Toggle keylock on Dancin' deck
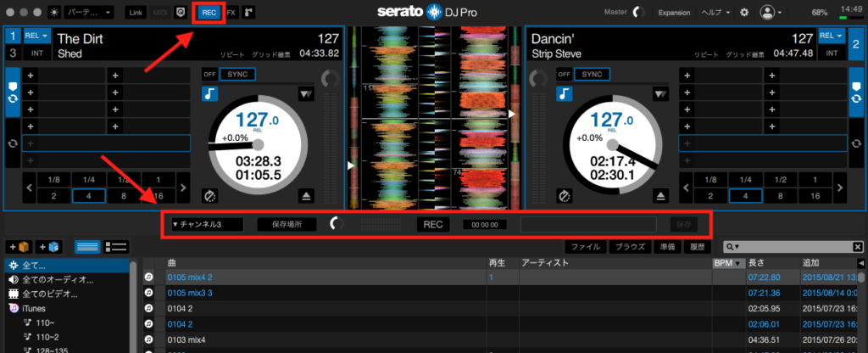Image resolution: width=868 pixels, height=353 pixels. pos(565,93)
